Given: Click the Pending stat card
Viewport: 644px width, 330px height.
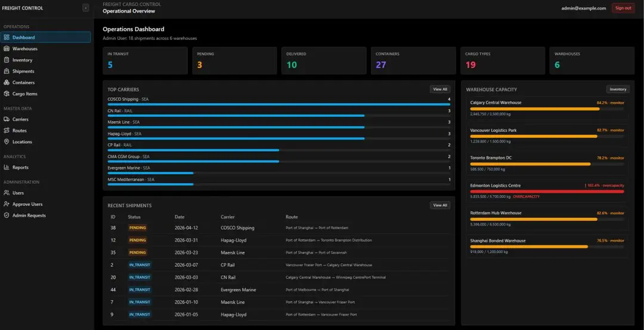Looking at the screenshot, I should [234, 60].
